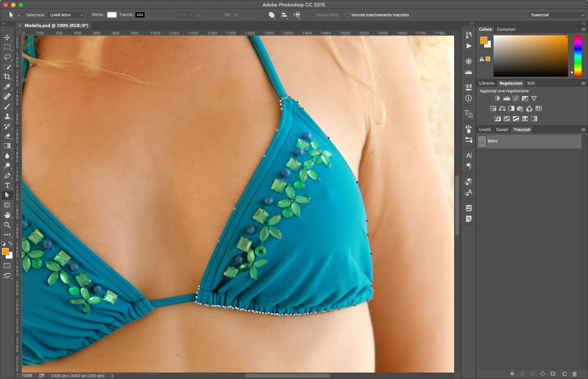Switch to Stili tab
588x379 pixels.
[531, 83]
